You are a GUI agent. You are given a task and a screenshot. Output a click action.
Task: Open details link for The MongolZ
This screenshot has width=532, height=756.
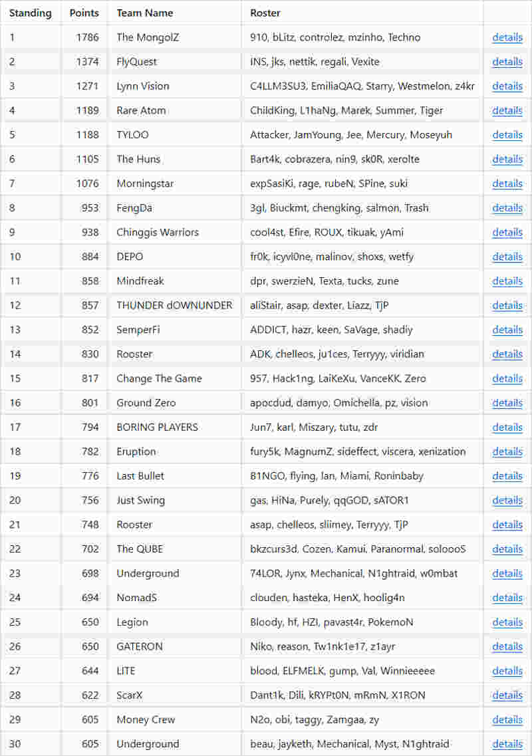click(507, 37)
